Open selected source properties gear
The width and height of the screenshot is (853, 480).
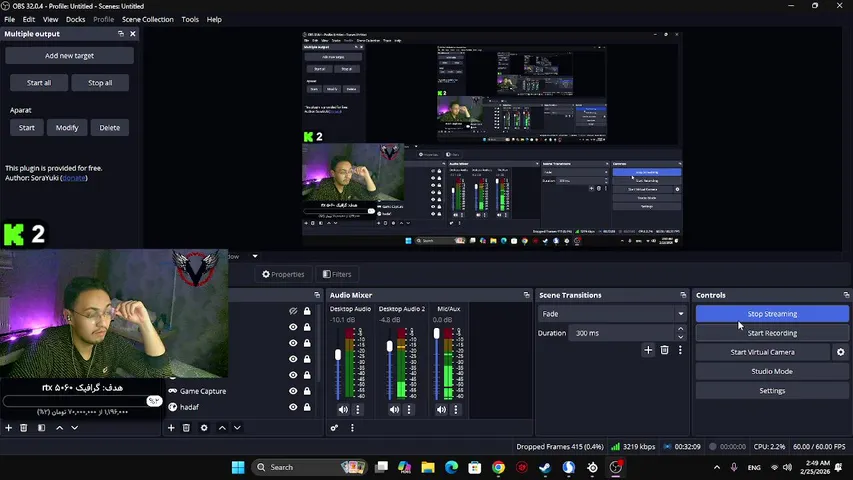pos(204,428)
